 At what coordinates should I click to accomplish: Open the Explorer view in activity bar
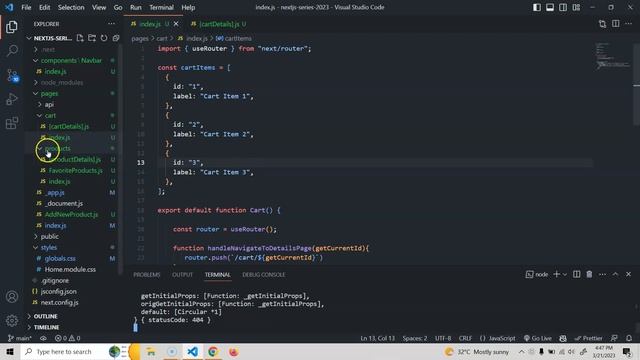tap(12, 27)
